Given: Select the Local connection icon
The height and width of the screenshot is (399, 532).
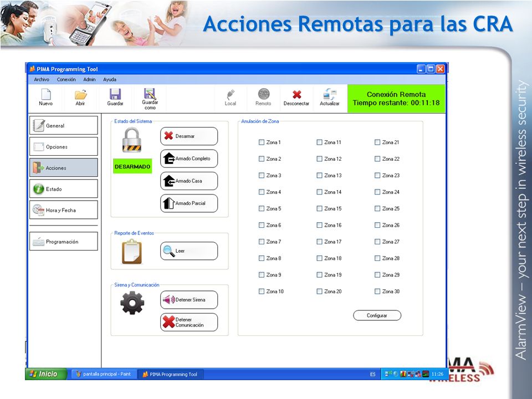Looking at the screenshot, I should pos(231,94).
